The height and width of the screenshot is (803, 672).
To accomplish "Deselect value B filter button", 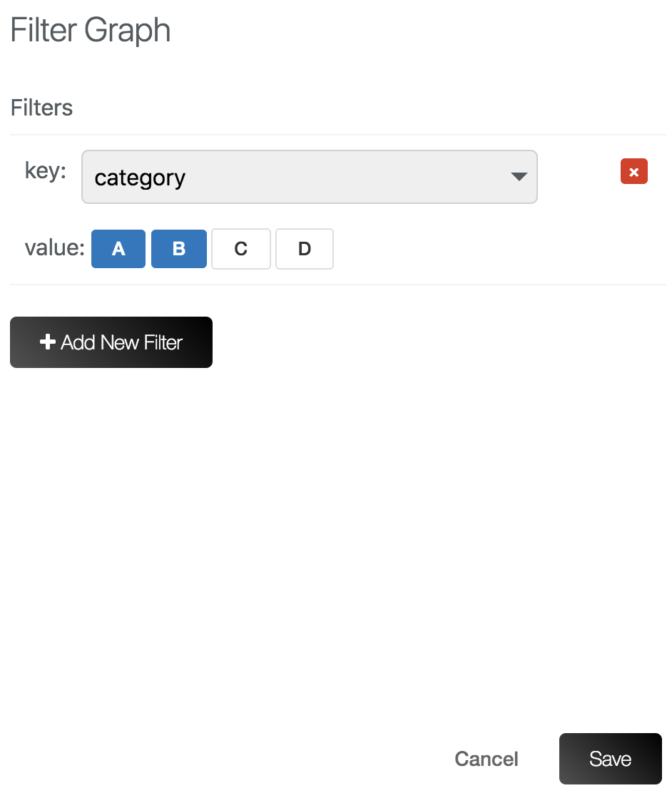I will 179,249.
